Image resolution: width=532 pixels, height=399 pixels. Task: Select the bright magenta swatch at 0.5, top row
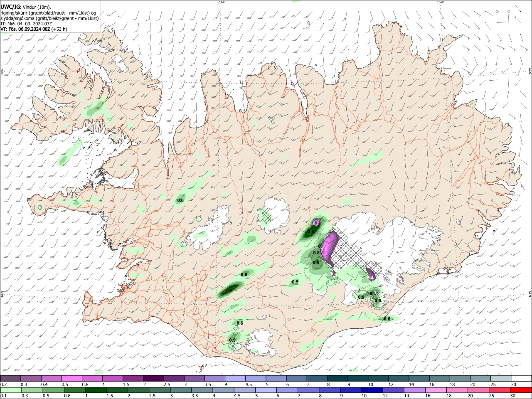pyautogui.click(x=71, y=378)
